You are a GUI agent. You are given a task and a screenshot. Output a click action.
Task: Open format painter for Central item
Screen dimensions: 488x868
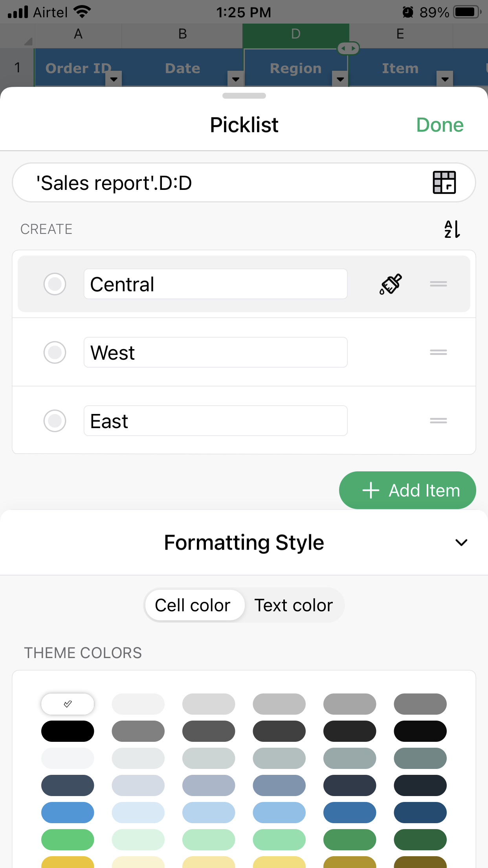click(391, 284)
